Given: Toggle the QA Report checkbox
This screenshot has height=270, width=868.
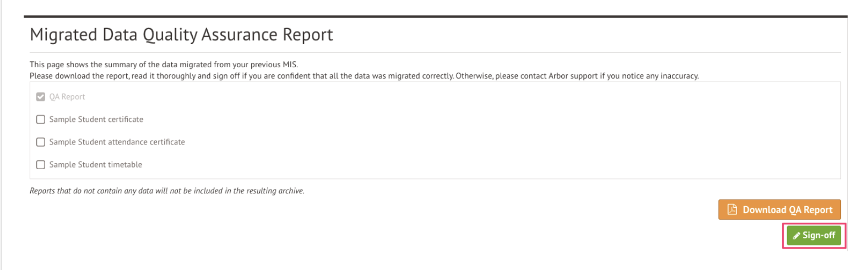Looking at the screenshot, I should (40, 97).
